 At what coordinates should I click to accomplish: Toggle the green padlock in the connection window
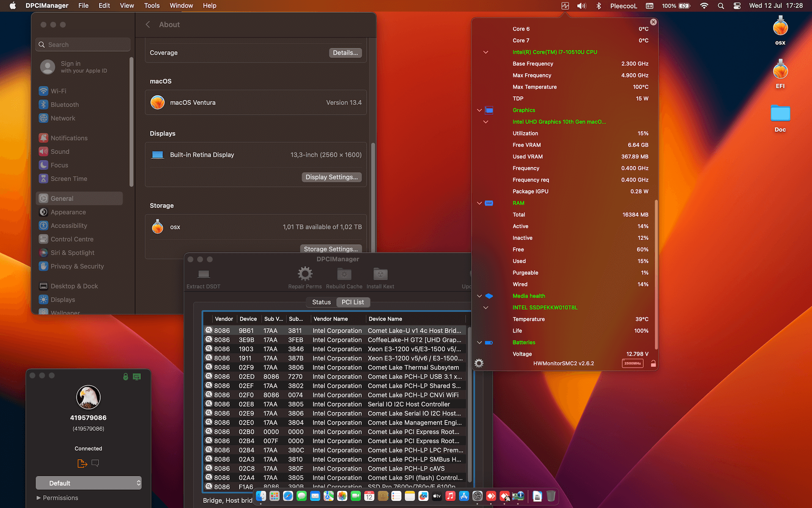126,376
